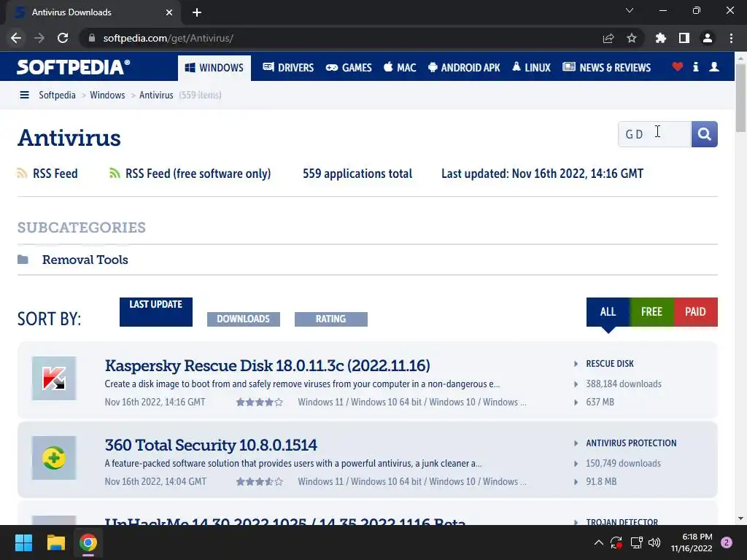747x560 pixels.
Task: Click the blue search magnifier button
Action: click(704, 134)
